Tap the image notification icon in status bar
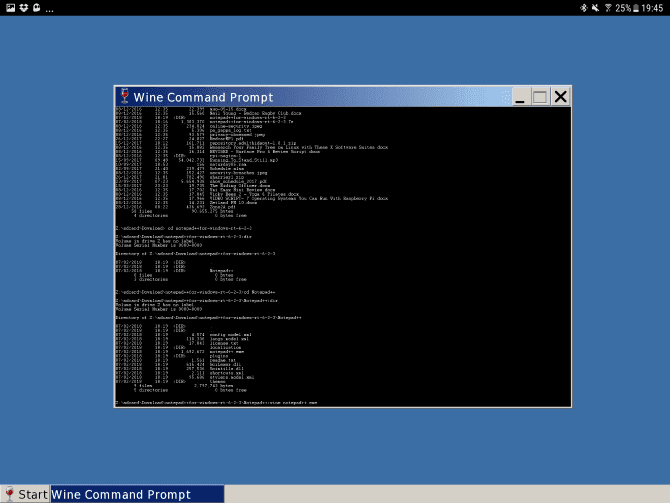The image size is (670, 503). (10, 8)
